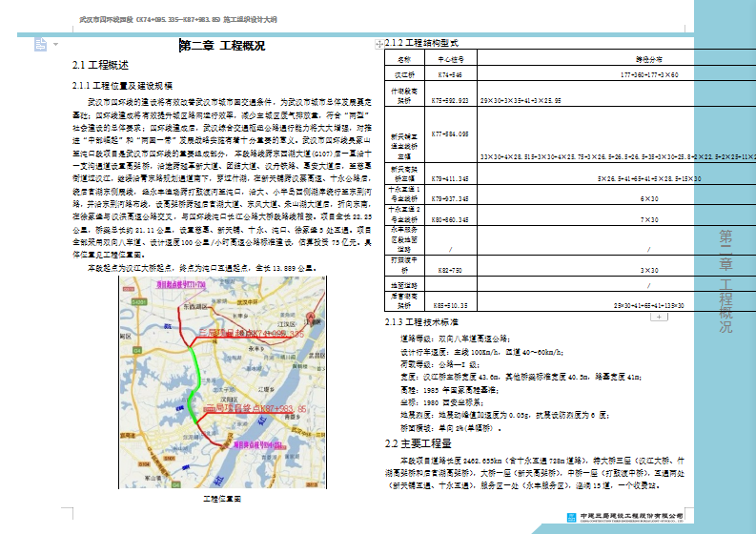Click the table header cell '跨径分布'
This screenshot has height=534, width=756.
click(648, 59)
